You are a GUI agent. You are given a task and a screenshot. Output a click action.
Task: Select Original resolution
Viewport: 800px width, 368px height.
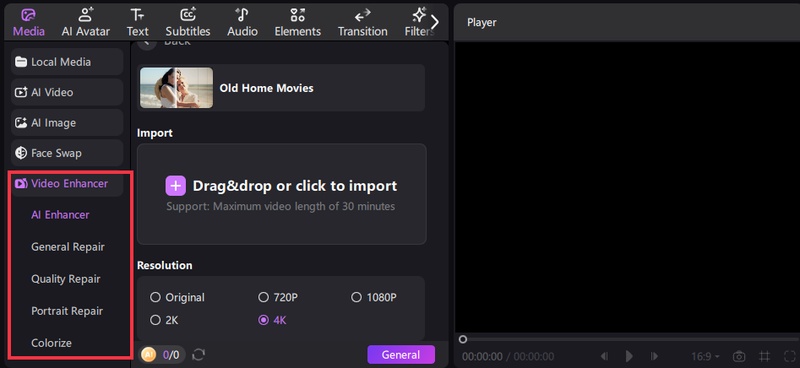[x=178, y=297]
